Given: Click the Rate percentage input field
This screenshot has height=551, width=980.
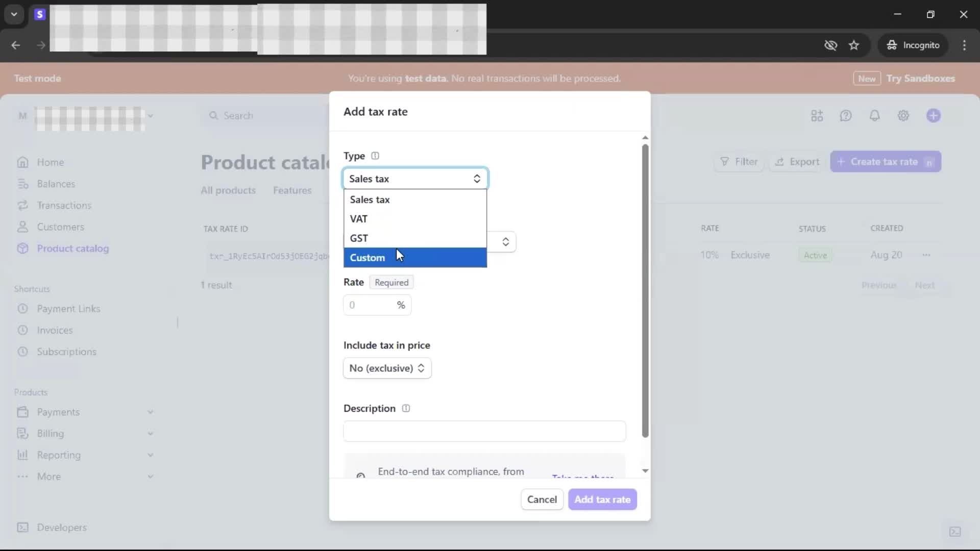Looking at the screenshot, I should [377, 305].
